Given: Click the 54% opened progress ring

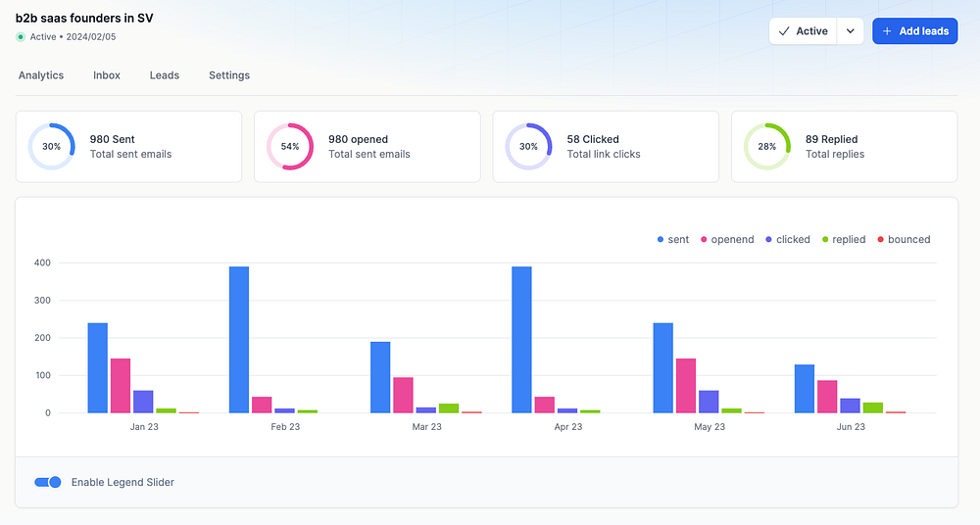Looking at the screenshot, I should point(290,146).
